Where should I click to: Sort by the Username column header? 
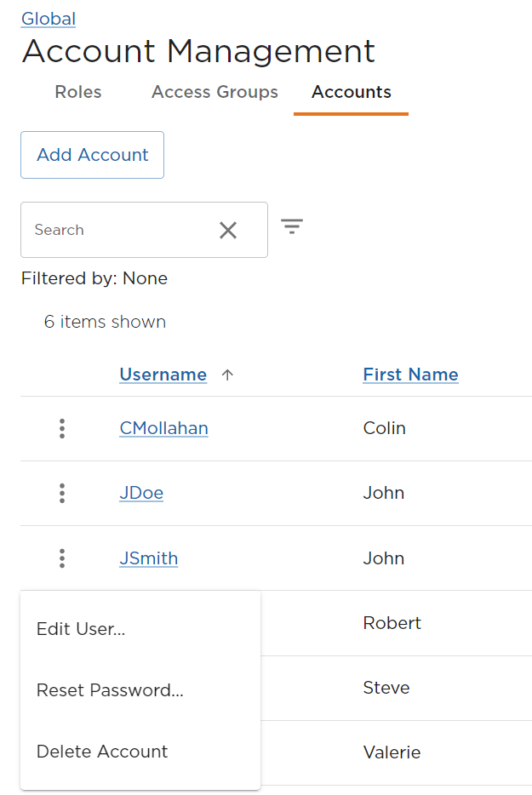tap(163, 375)
